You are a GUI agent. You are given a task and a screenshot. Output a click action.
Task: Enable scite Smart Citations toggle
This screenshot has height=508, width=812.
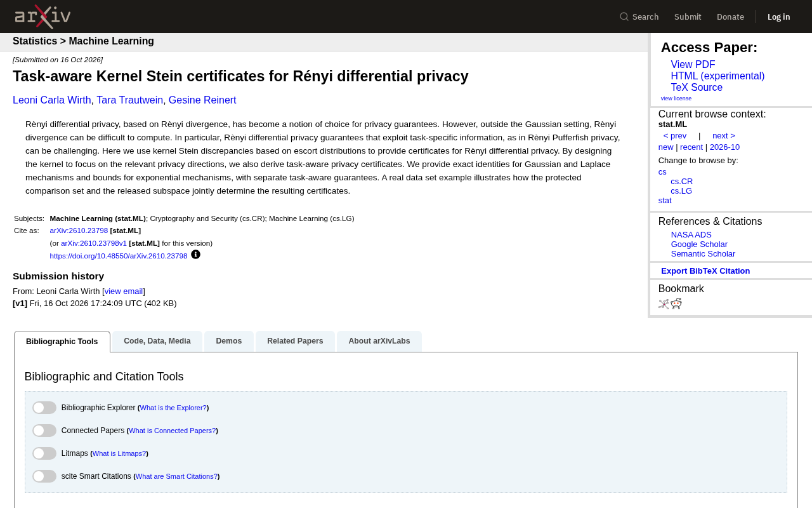click(44, 476)
